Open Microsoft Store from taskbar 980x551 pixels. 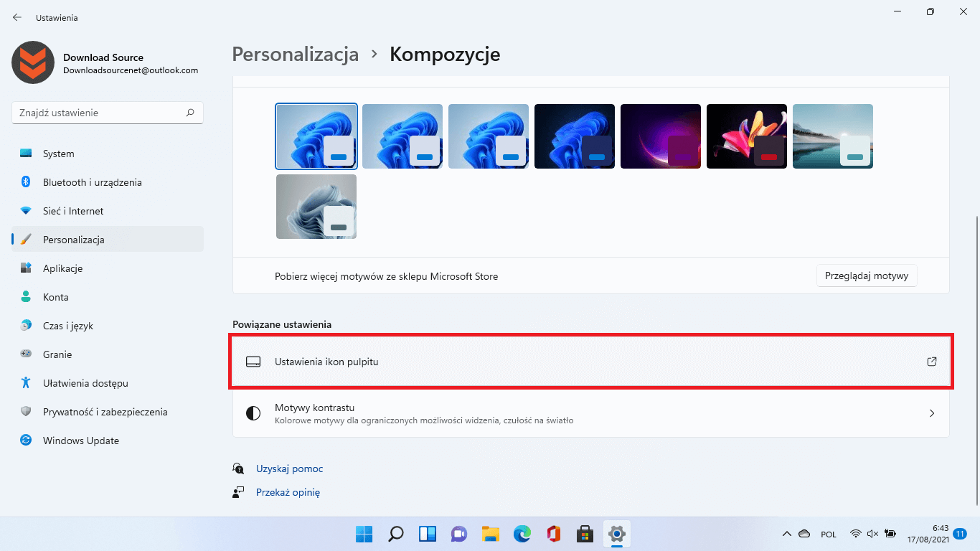(585, 534)
